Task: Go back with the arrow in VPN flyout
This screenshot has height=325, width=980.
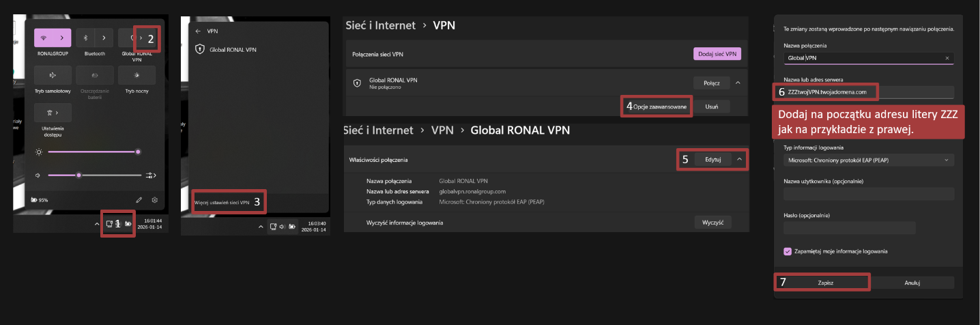Action: (x=198, y=31)
